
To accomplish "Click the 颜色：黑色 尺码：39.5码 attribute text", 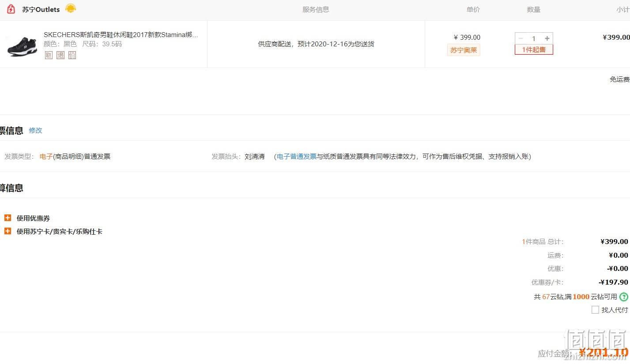I will tap(83, 44).
